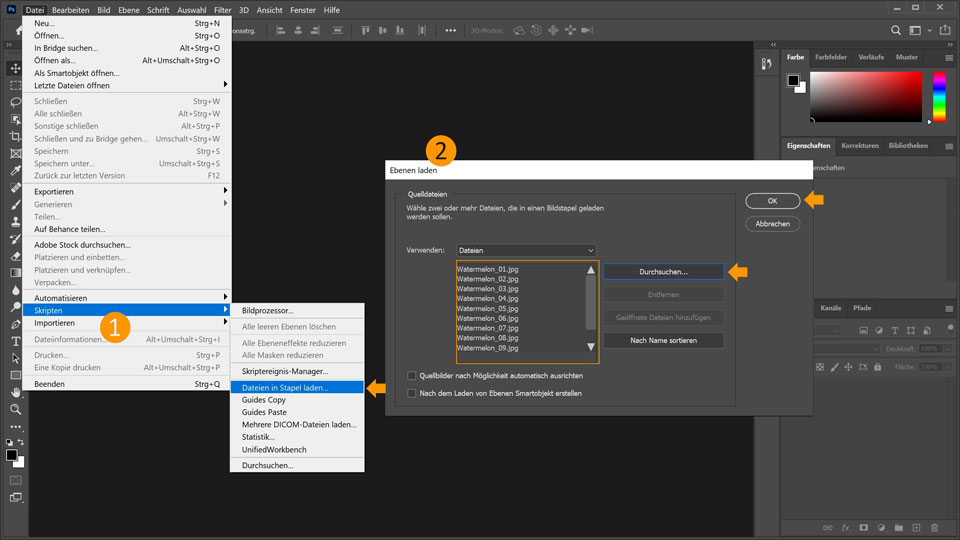Check Smartobjekt creation after loading layers
This screenshot has height=540, width=960.
click(412, 393)
